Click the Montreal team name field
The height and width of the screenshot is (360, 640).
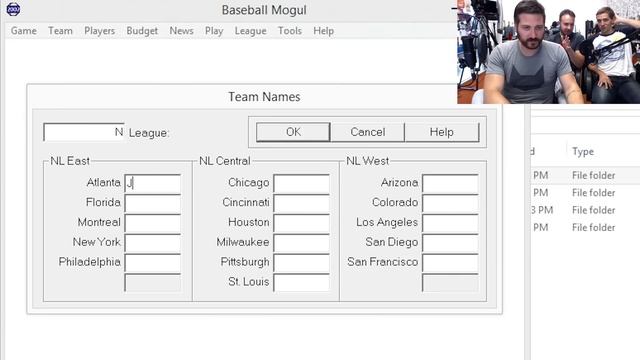[153, 223]
